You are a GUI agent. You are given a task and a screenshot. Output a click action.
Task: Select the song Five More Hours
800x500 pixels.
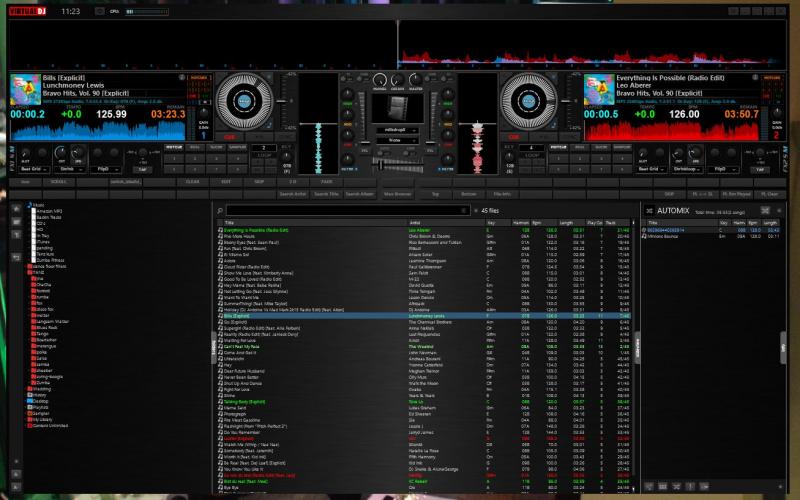(424, 236)
